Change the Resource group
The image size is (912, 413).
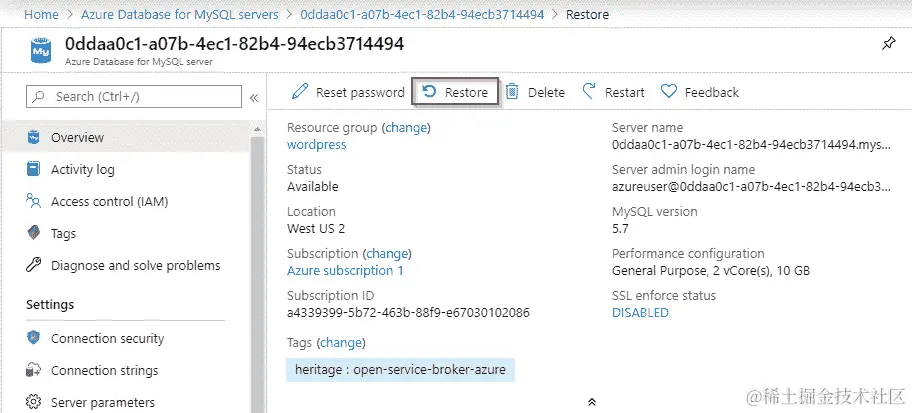pyautogui.click(x=406, y=127)
